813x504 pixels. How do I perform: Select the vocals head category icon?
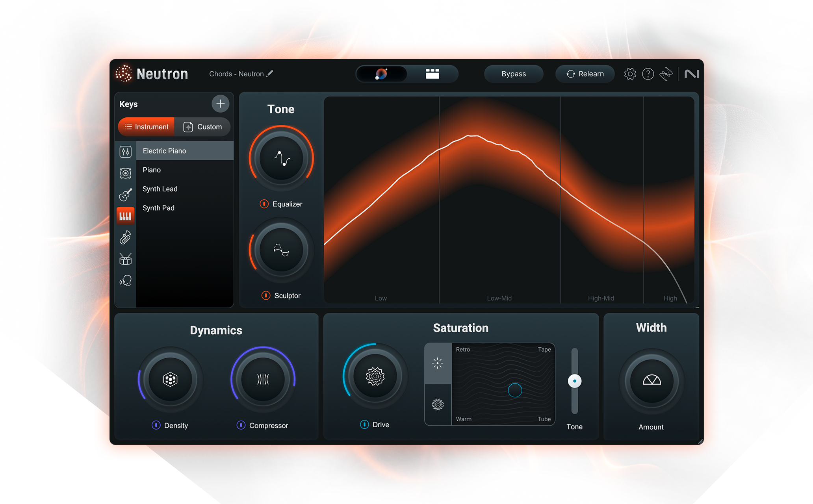click(x=125, y=280)
